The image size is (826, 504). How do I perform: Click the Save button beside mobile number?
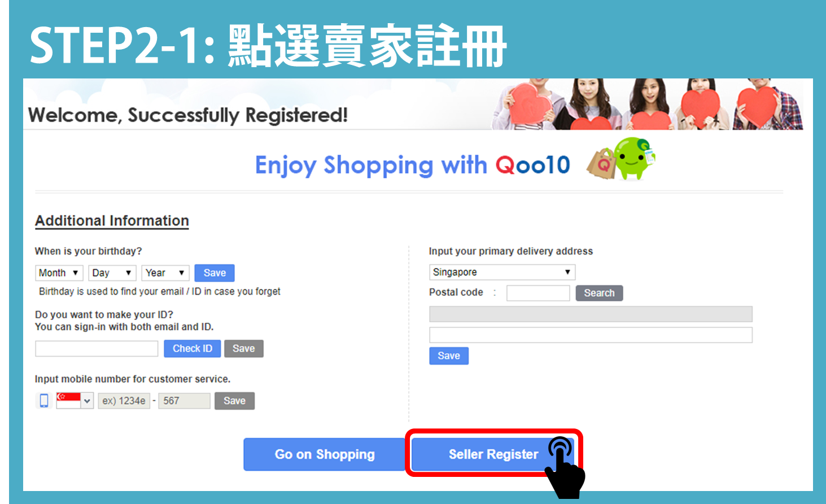coord(234,401)
